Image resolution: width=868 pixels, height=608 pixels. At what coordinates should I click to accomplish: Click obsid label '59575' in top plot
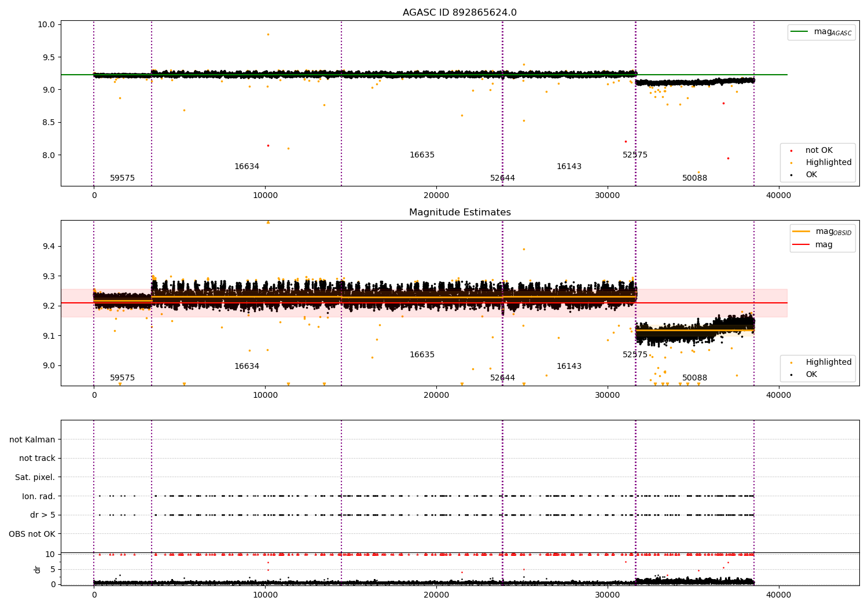point(122,178)
